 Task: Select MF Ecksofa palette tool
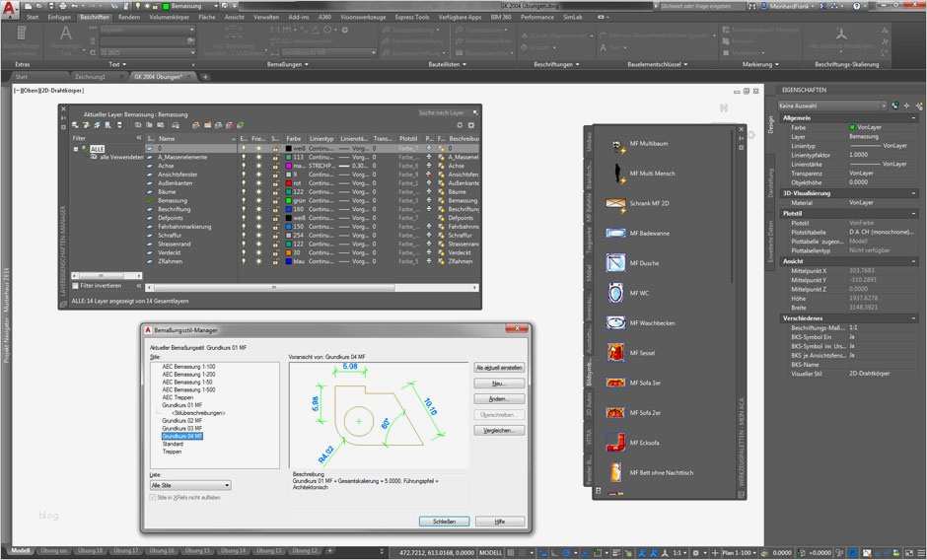tap(642, 443)
